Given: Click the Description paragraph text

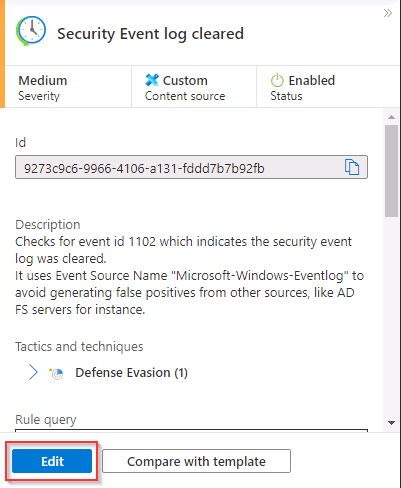Looking at the screenshot, I should [189, 275].
